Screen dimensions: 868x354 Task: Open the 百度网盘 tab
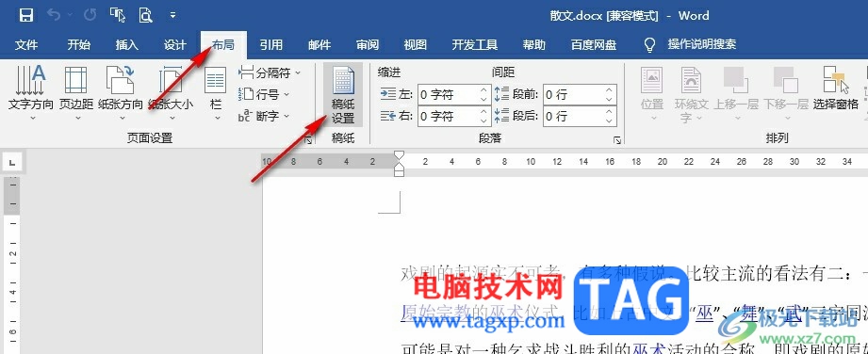(594, 45)
